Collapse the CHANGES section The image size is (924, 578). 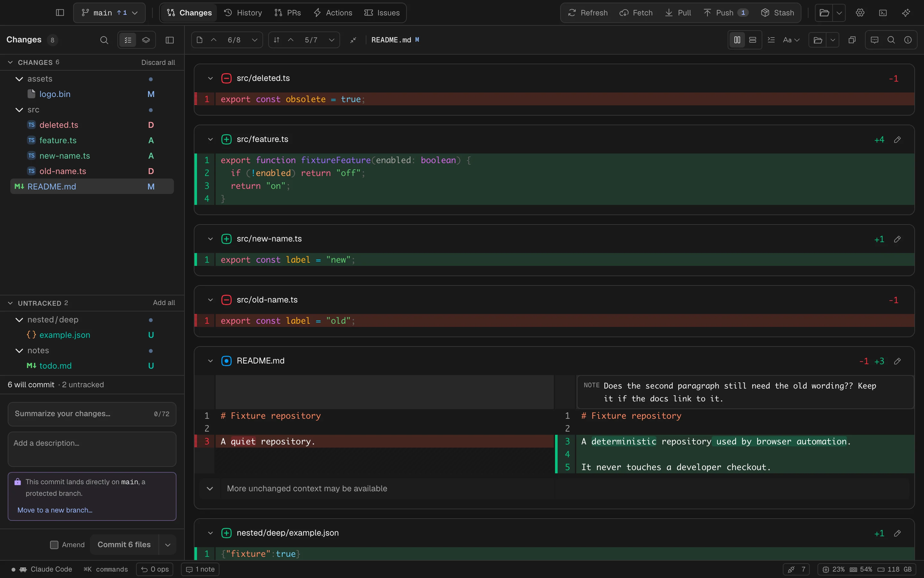point(10,62)
